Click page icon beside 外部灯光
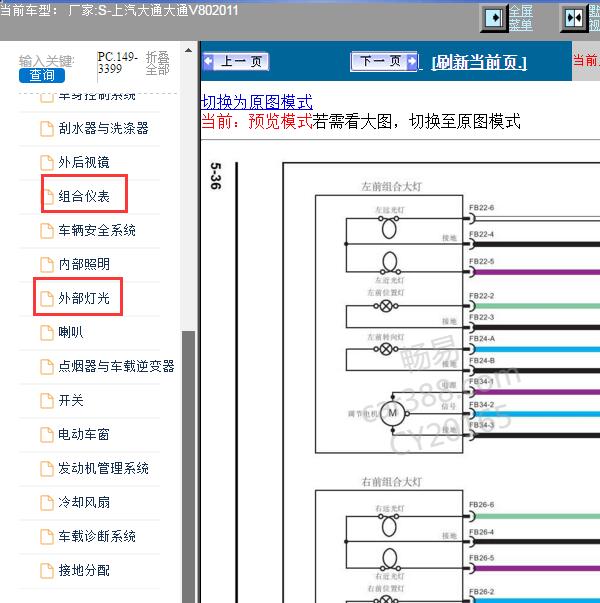Viewport: 600px width, 603px height. pyautogui.click(x=47, y=298)
